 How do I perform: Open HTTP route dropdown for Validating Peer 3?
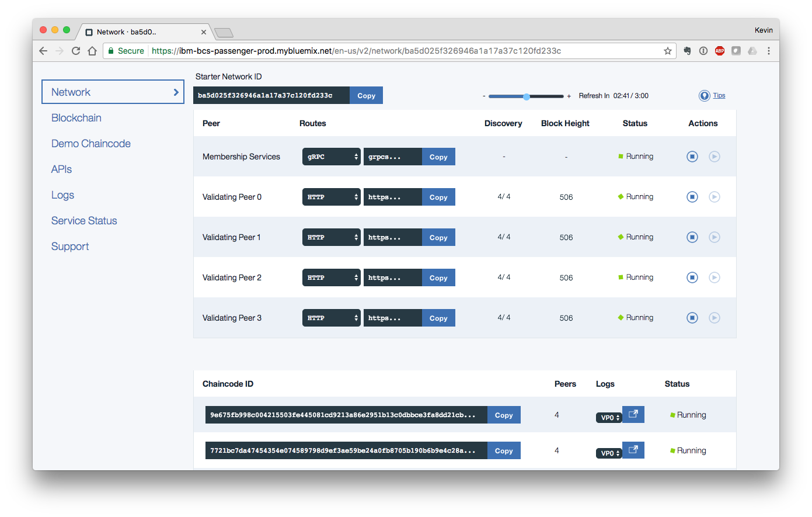332,318
